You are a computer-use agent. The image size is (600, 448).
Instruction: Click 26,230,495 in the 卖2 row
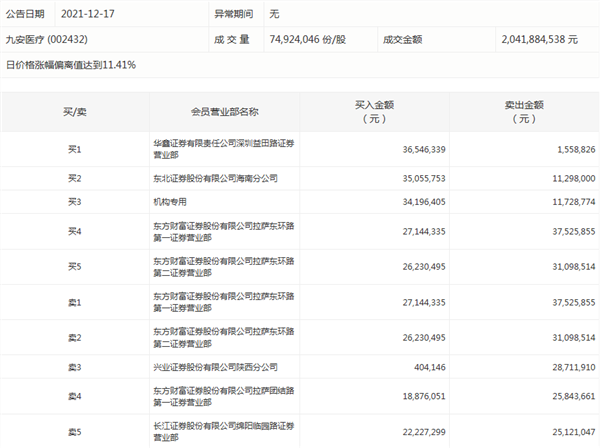pos(424,338)
